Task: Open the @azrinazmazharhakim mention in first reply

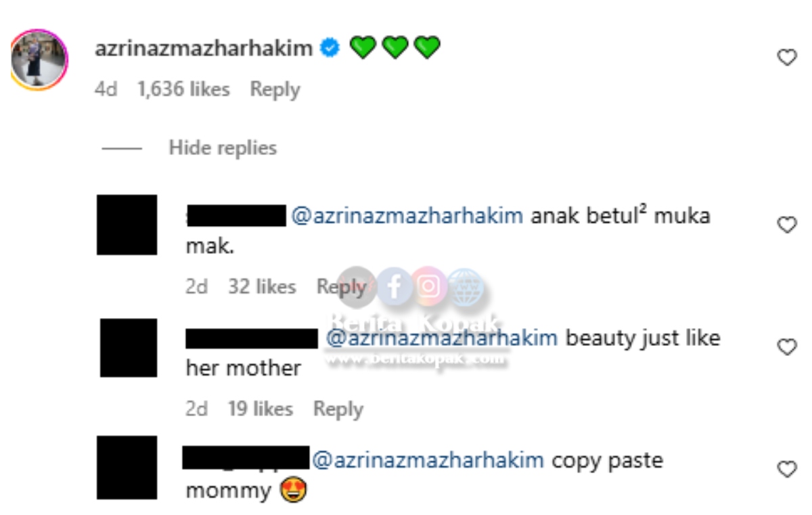Action: pyautogui.click(x=407, y=216)
